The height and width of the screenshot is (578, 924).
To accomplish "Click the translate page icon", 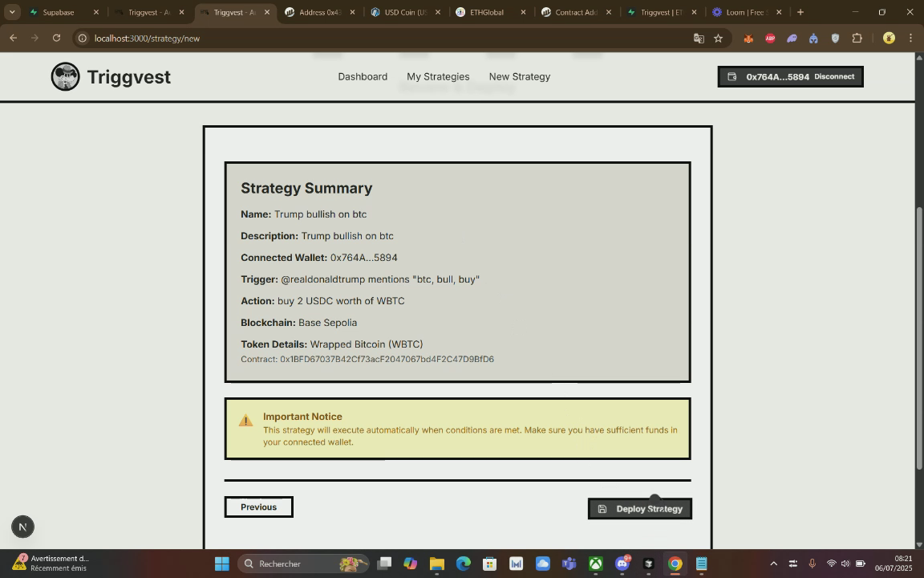I will [x=699, y=39].
